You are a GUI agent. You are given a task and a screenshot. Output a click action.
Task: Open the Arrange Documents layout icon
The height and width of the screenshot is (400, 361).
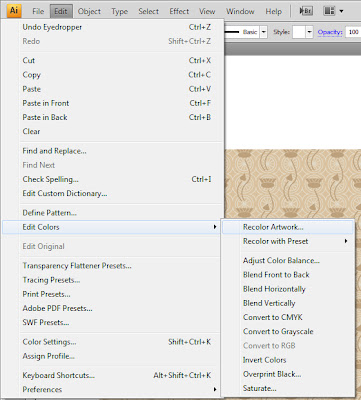(329, 11)
